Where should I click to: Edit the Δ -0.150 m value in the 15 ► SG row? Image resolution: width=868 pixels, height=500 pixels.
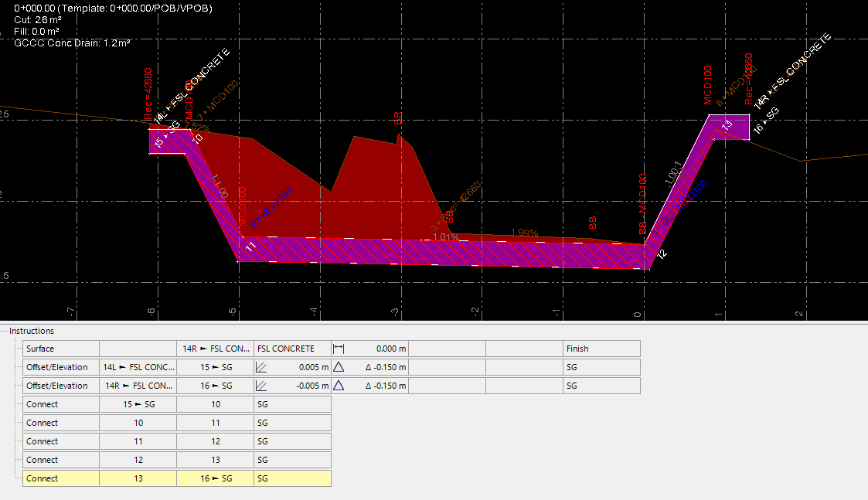click(x=376, y=367)
